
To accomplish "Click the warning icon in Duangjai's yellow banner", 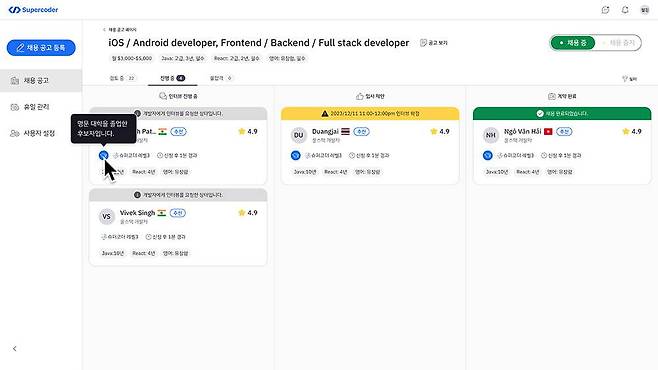I will tap(325, 113).
